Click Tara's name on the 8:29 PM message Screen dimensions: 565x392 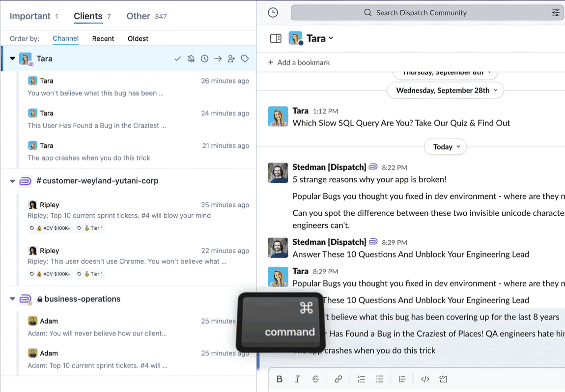click(301, 271)
